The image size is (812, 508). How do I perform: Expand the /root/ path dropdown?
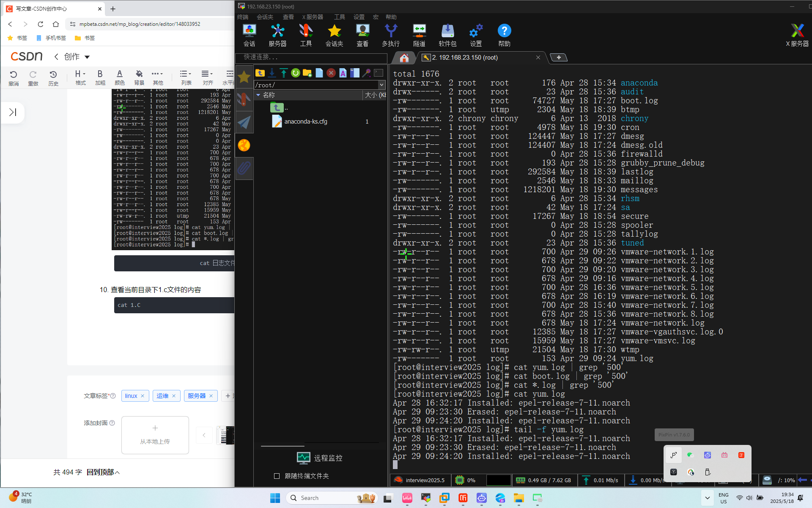tap(381, 85)
